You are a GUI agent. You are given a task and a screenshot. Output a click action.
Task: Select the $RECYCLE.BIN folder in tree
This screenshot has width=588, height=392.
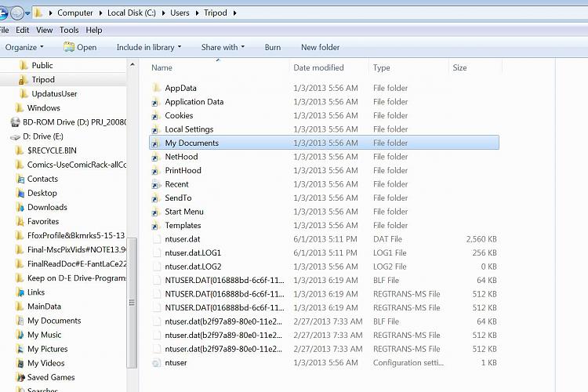pyautogui.click(x=52, y=151)
